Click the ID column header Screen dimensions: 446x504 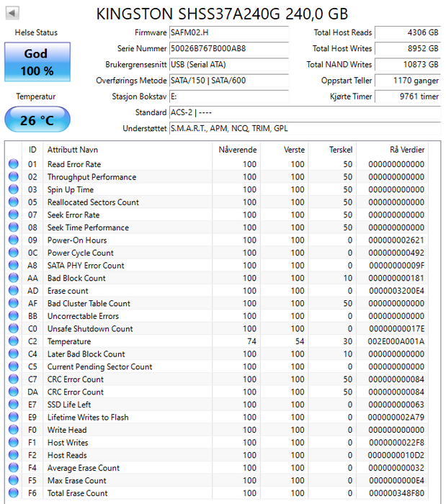pyautogui.click(x=32, y=150)
